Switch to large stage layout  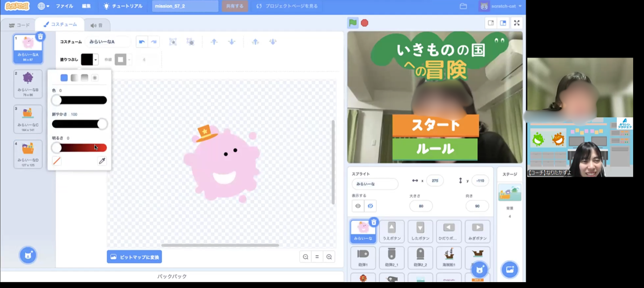[503, 23]
